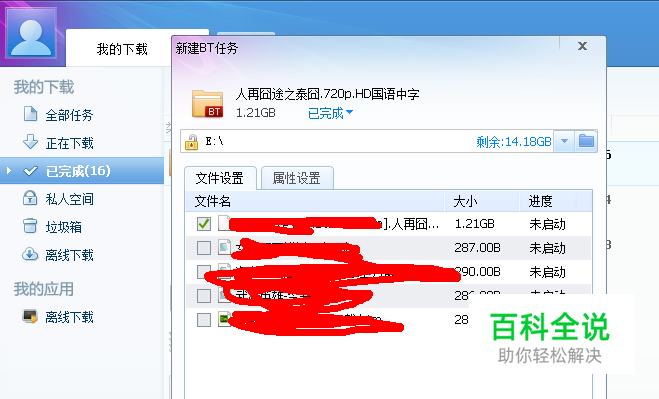Click the save path field E:\

(x=336, y=141)
